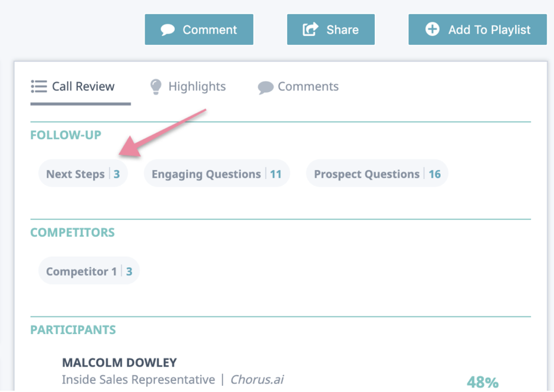554x392 pixels.
Task: Click the lightbulb icon beside Highlights
Action: 156,86
